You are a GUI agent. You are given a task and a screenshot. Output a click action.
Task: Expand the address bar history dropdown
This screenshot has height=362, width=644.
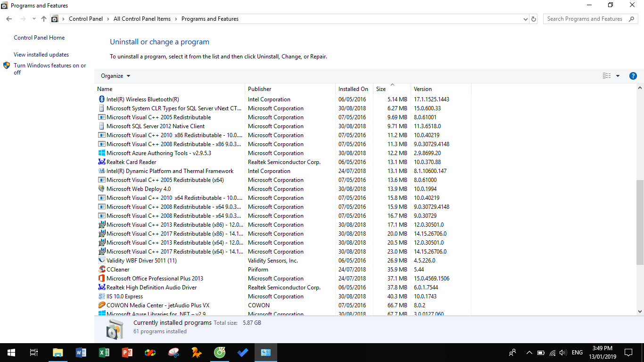pyautogui.click(x=526, y=19)
